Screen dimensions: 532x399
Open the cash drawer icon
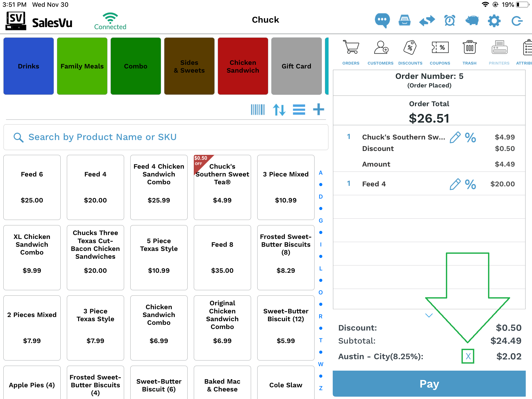pos(405,21)
